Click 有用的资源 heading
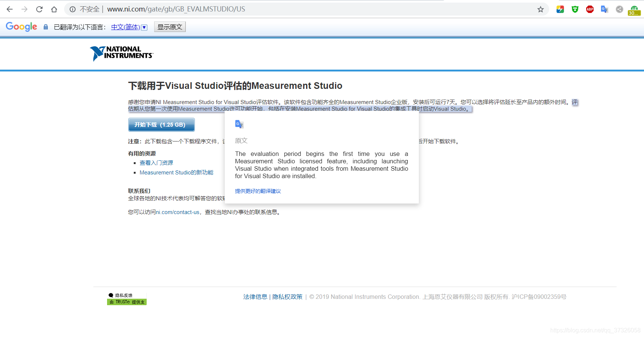This screenshot has height=337, width=644. pos(142,154)
